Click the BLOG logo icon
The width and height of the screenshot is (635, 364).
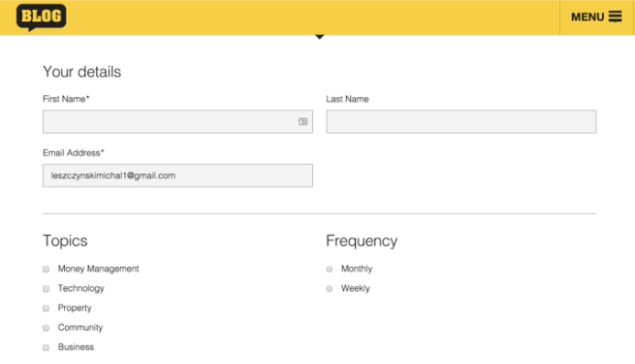point(41,17)
